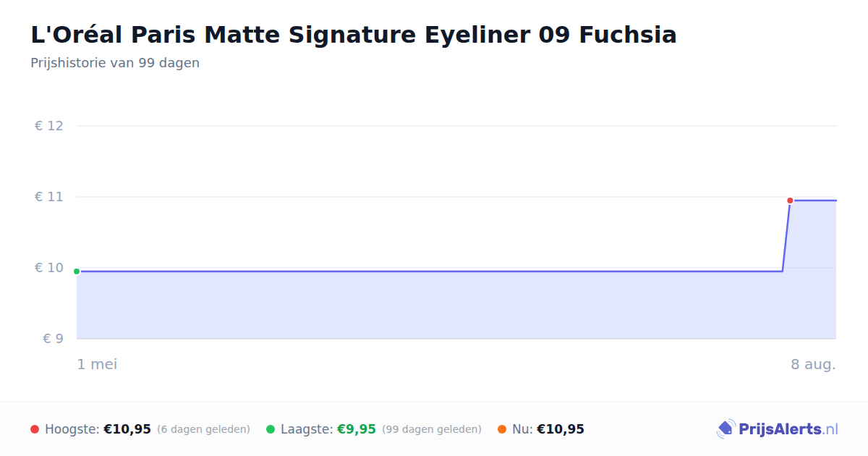Click the Laagste €9,95 price value
This screenshot has width=868, height=456.
click(x=357, y=429)
